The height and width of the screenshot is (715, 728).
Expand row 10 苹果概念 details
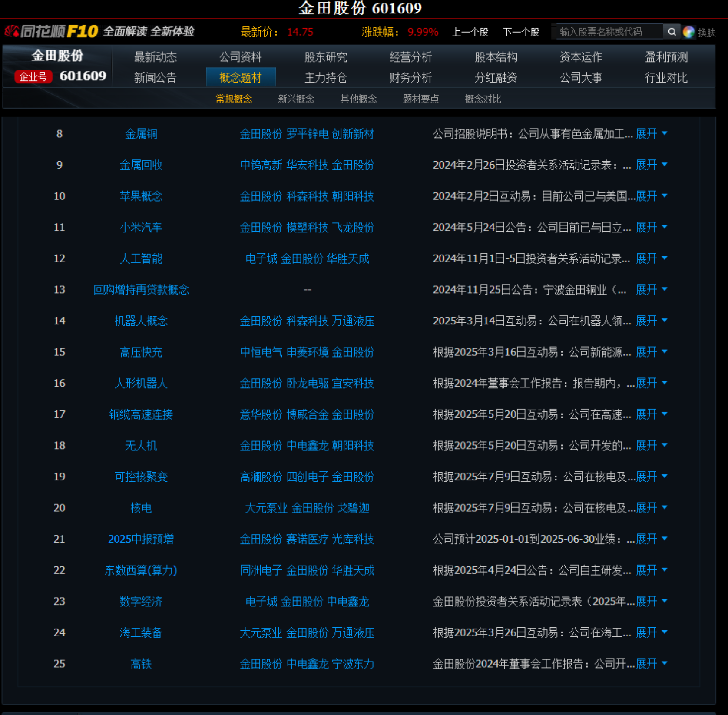tap(651, 196)
